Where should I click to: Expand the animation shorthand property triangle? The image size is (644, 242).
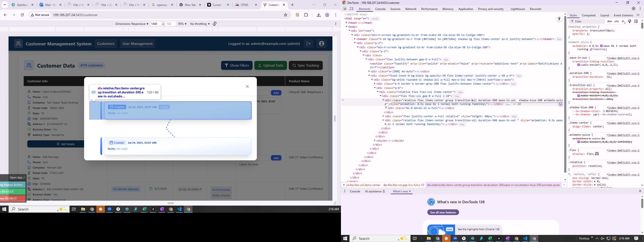coord(590,46)
